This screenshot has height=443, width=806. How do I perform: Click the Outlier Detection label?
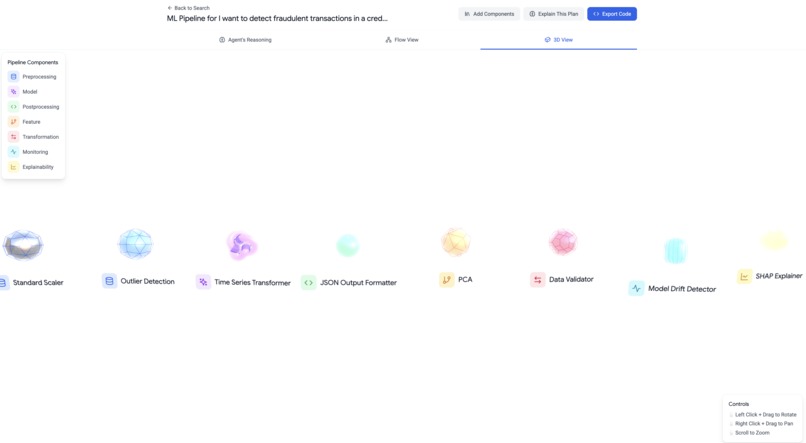point(148,281)
